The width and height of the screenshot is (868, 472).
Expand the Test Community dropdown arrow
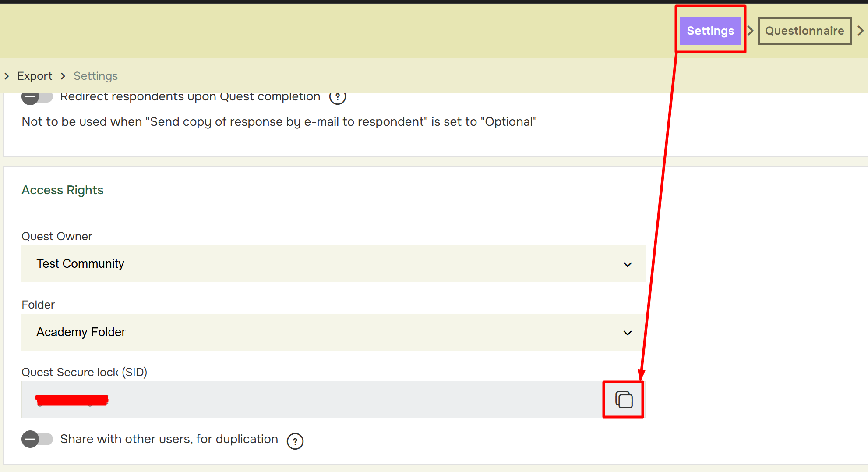(628, 264)
